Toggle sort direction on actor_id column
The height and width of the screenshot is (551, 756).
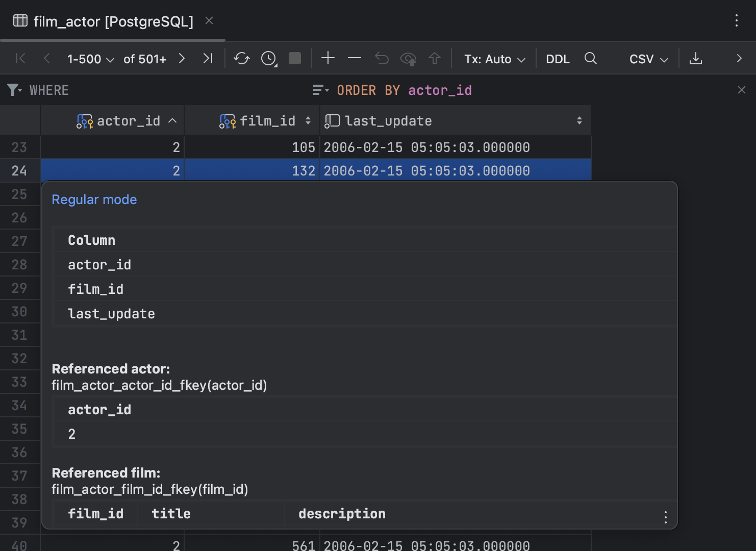(x=172, y=120)
